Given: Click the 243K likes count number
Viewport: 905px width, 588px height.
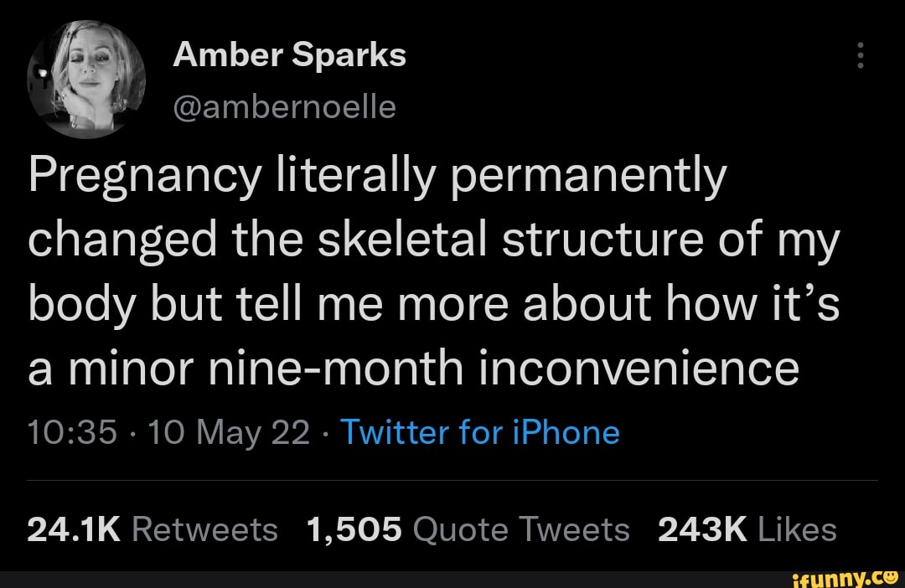Looking at the screenshot, I should tap(702, 529).
